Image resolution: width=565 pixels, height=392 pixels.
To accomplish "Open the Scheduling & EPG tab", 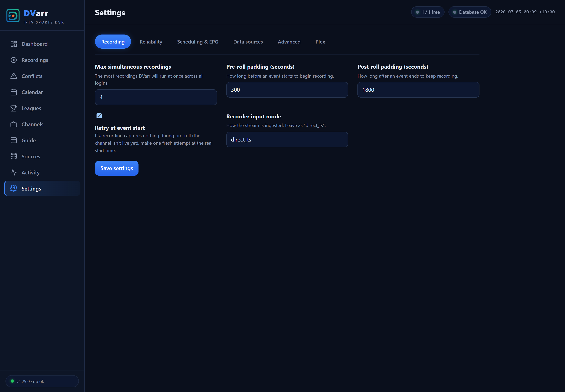I will coord(198,42).
